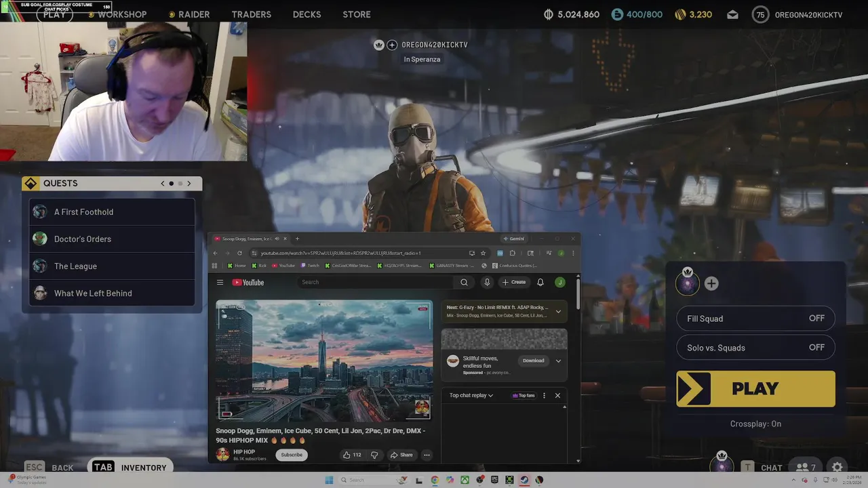
Task: Click the hip hop mix video player
Action: click(324, 361)
